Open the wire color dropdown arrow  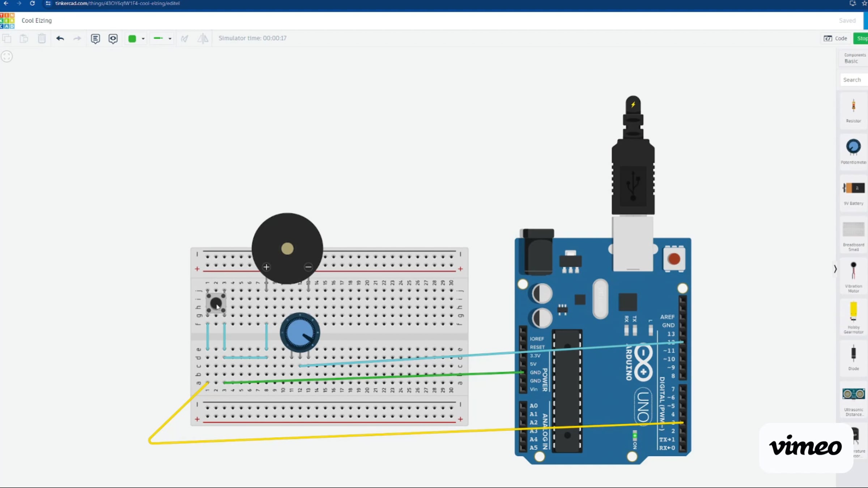[x=143, y=39]
